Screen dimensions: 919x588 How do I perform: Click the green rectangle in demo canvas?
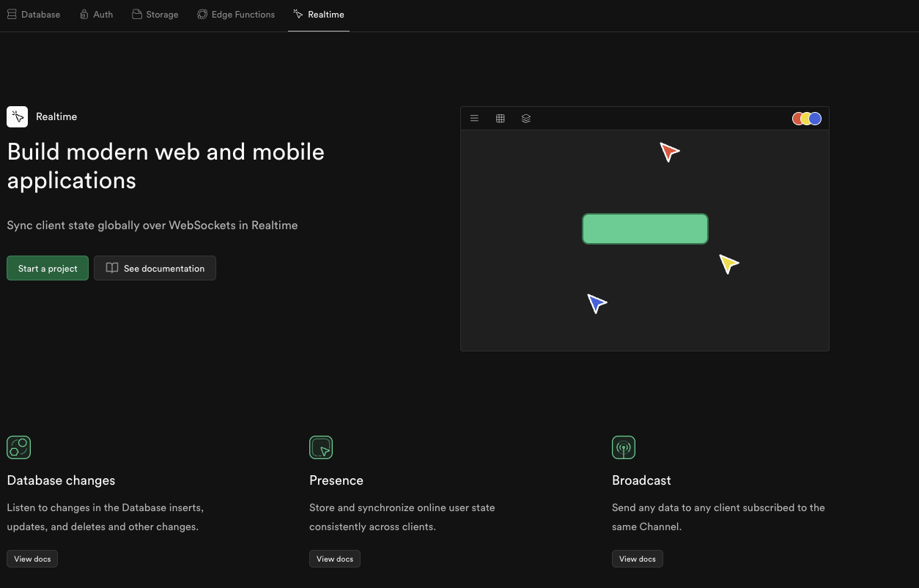tap(645, 228)
